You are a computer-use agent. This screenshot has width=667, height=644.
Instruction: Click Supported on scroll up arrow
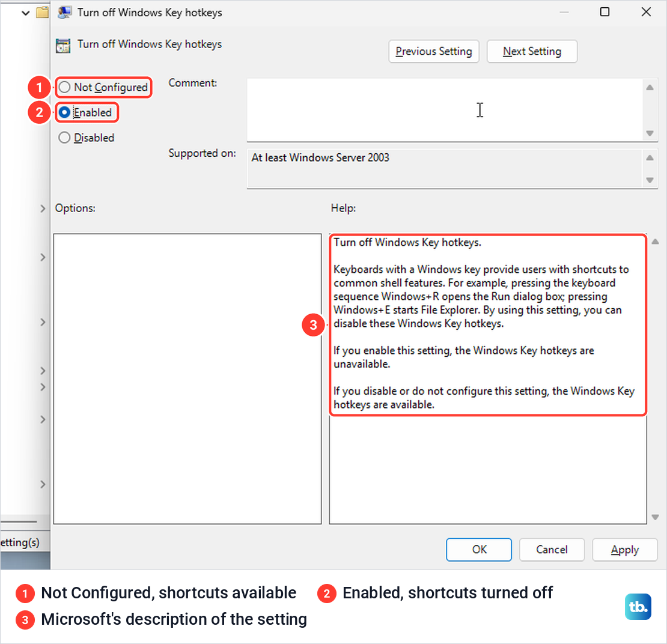click(x=650, y=157)
